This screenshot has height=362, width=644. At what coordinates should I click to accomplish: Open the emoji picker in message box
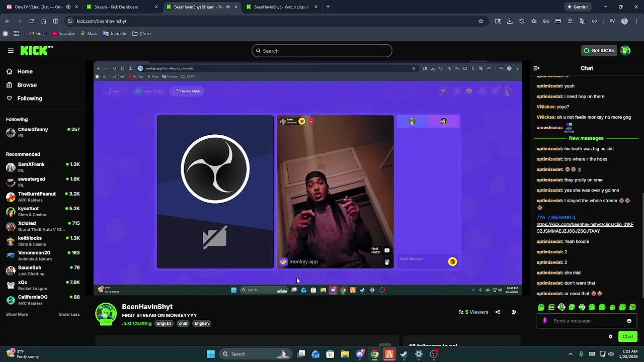tap(629, 321)
